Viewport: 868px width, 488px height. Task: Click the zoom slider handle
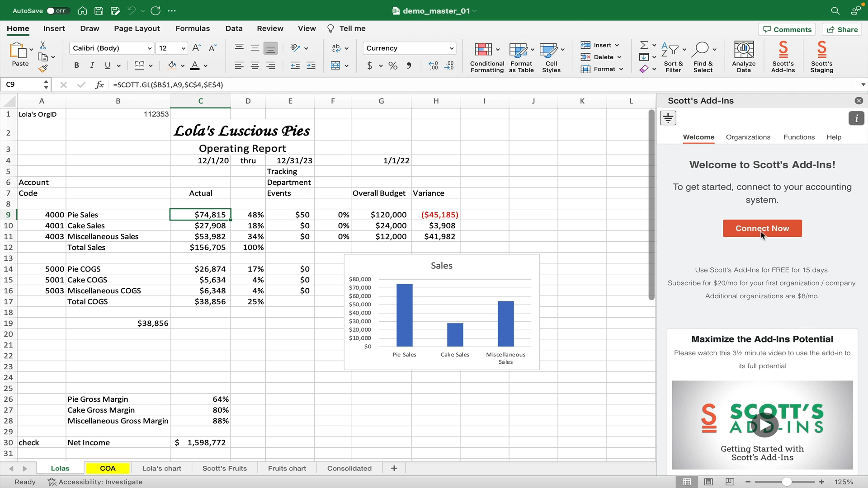point(787,482)
